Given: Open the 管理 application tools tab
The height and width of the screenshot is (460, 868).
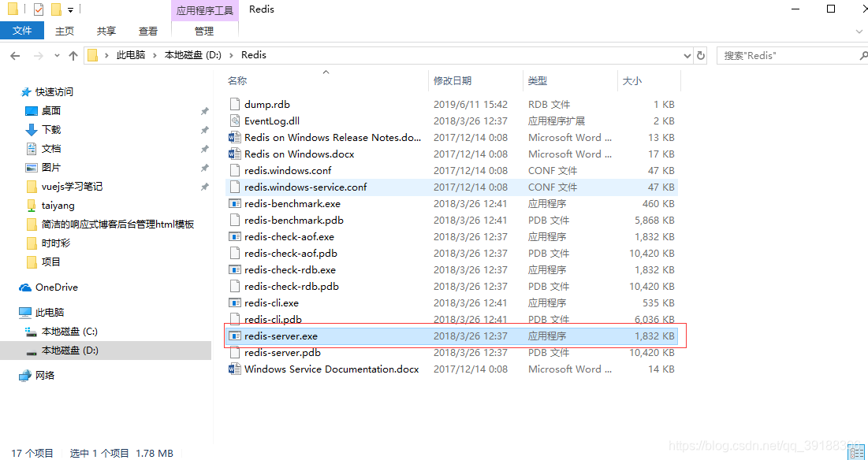Looking at the screenshot, I should pyautogui.click(x=204, y=32).
